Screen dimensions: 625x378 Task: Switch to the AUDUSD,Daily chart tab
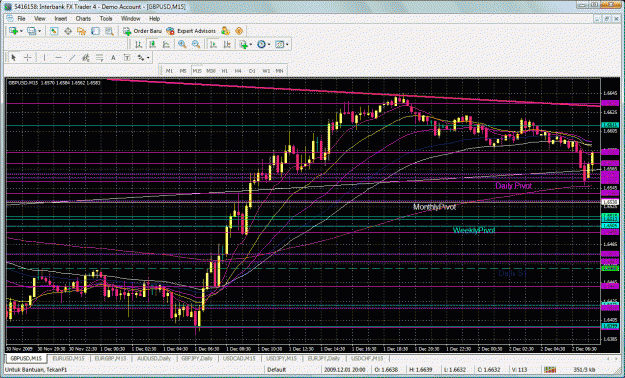[x=154, y=358]
